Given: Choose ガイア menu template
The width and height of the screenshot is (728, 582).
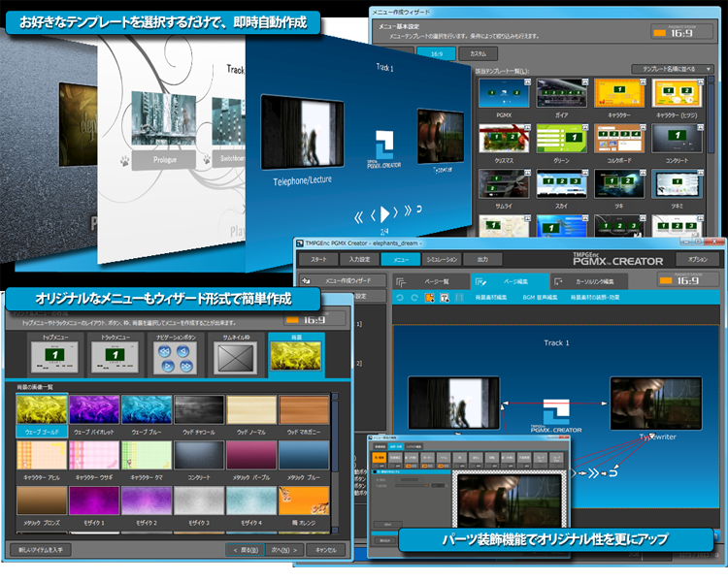Looking at the screenshot, I should click(x=561, y=98).
